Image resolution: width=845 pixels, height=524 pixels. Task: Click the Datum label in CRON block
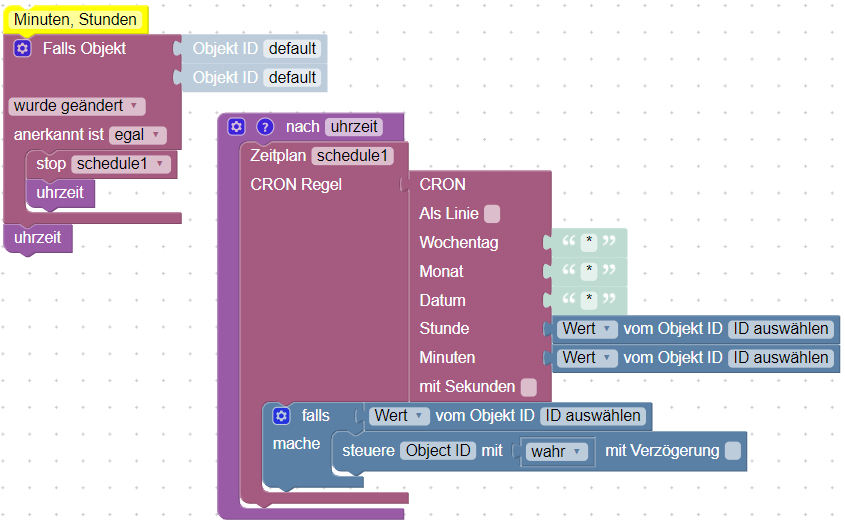coord(442,301)
